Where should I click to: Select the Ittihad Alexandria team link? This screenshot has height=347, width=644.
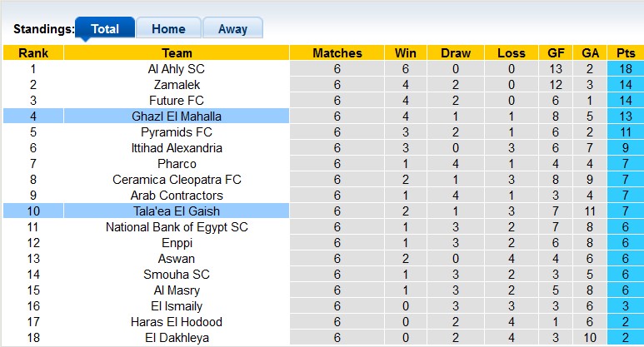click(x=177, y=148)
